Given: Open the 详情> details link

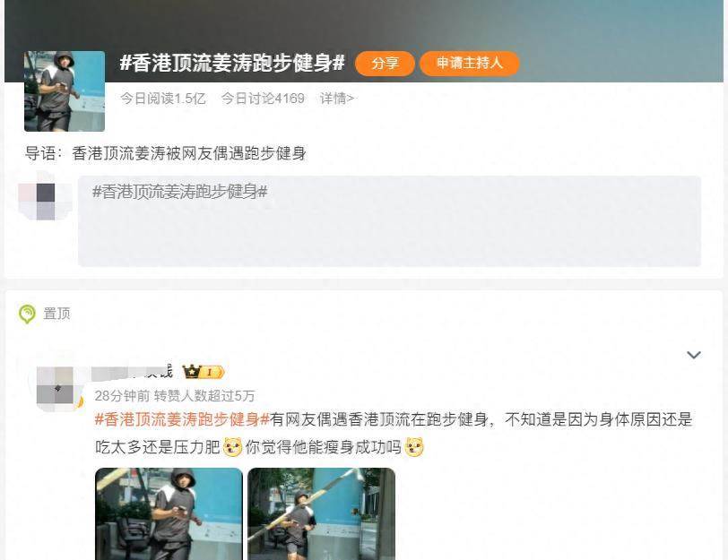Looking at the screenshot, I should (x=336, y=99).
